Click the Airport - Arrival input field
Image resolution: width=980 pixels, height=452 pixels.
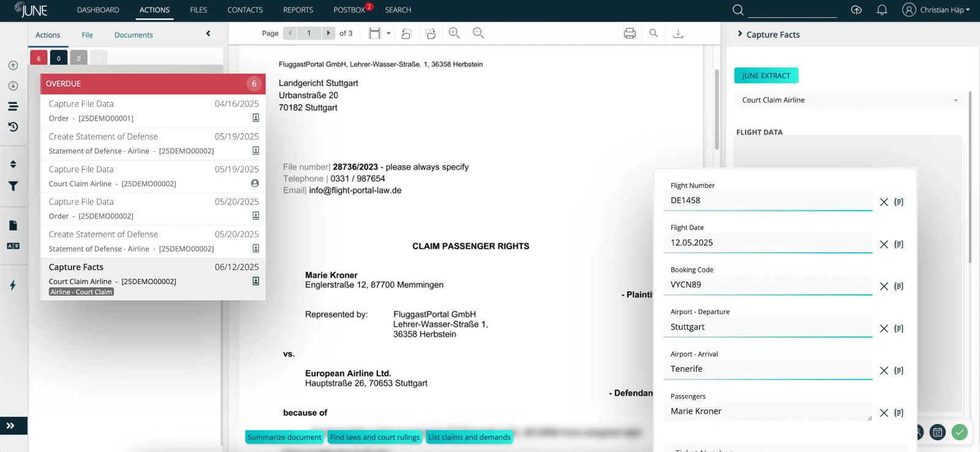point(768,369)
